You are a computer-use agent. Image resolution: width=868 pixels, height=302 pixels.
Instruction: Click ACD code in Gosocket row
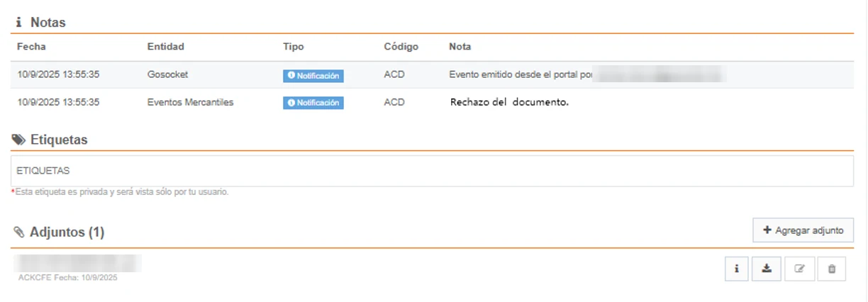click(394, 74)
